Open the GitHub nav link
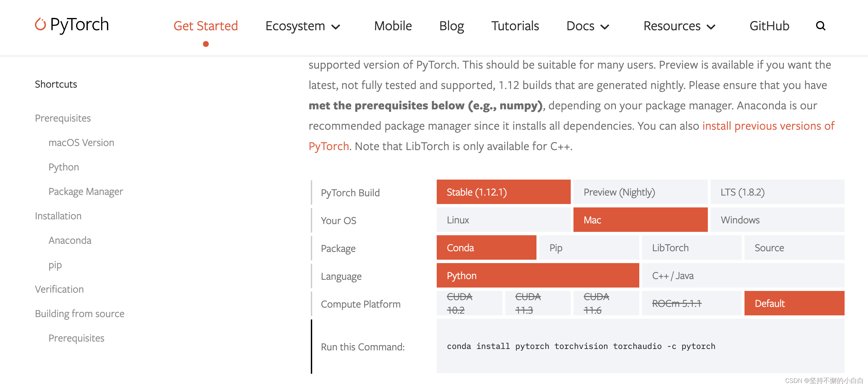 pyautogui.click(x=769, y=26)
